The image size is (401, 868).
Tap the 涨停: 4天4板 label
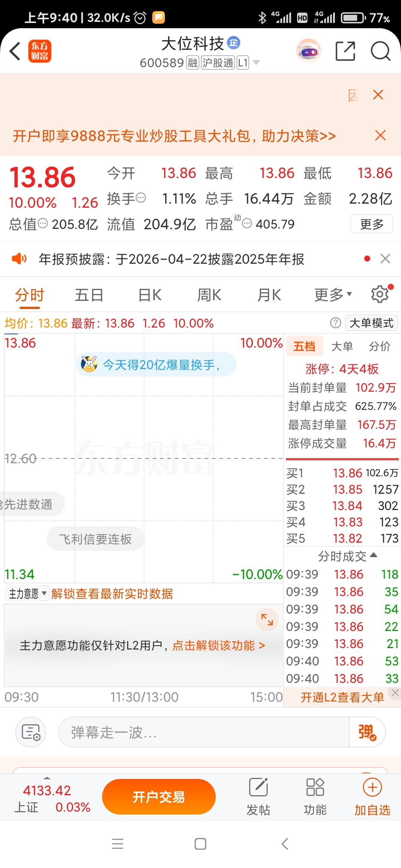[342, 369]
